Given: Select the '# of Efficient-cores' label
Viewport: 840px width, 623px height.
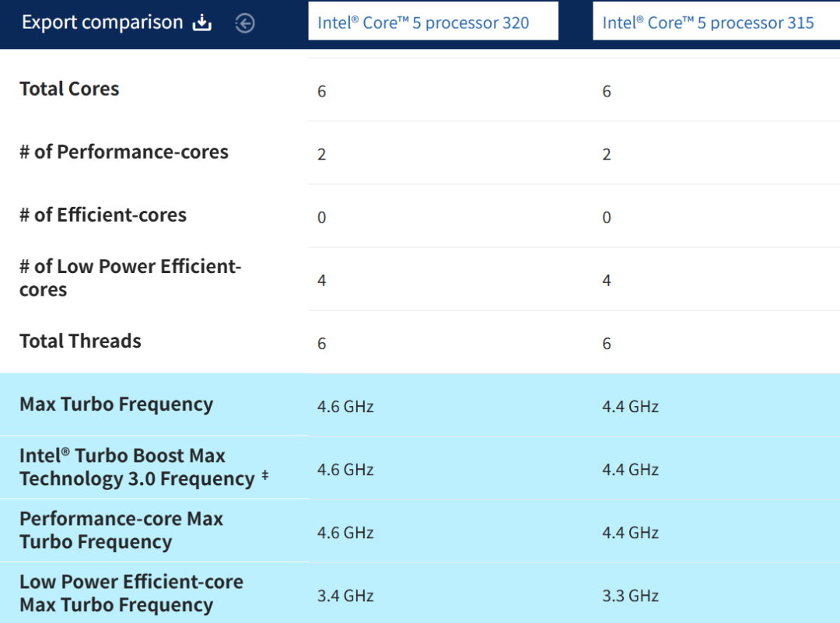Looking at the screenshot, I should point(103,215).
